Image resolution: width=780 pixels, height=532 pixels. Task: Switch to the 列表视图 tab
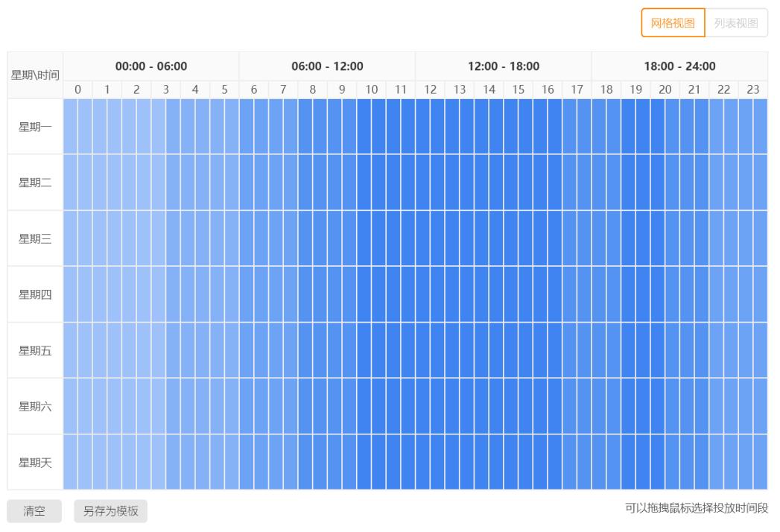736,23
